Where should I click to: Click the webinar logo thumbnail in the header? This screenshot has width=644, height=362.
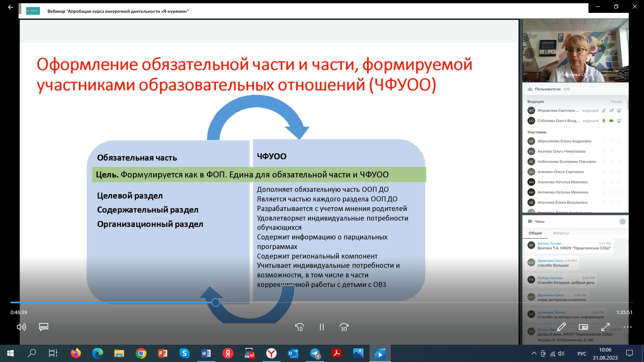tap(33, 11)
